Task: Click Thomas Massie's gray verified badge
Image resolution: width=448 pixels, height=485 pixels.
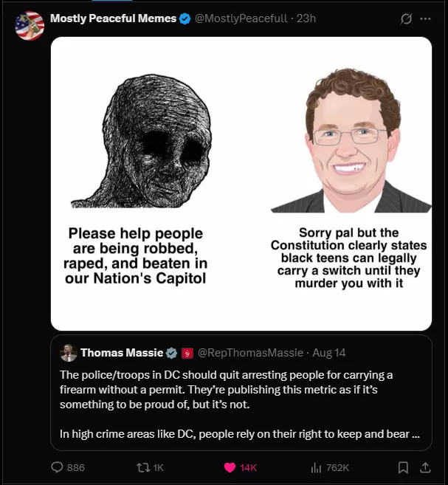Action: (171, 353)
